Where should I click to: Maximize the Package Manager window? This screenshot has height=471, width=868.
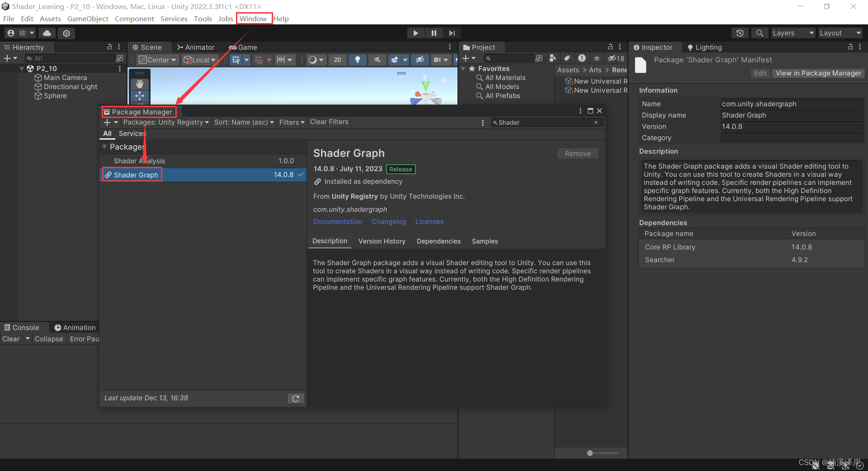point(590,111)
